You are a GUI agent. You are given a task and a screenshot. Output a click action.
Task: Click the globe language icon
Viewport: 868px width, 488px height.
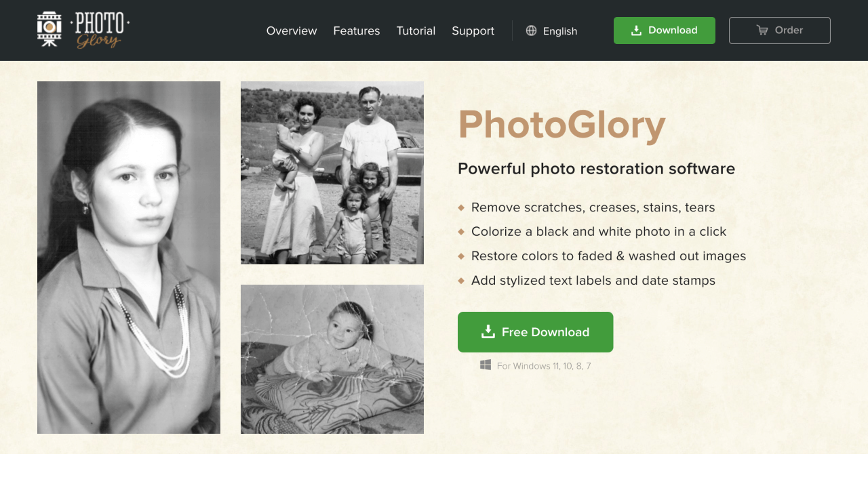point(532,30)
